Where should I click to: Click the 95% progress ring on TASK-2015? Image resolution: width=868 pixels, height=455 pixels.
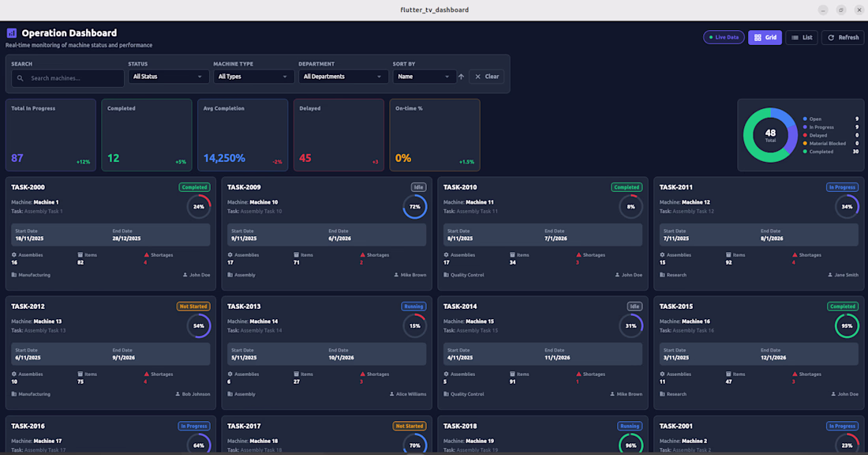pyautogui.click(x=847, y=326)
